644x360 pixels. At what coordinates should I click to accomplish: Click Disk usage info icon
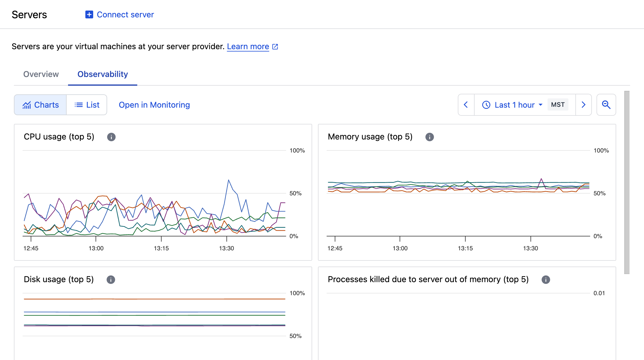pyautogui.click(x=111, y=280)
